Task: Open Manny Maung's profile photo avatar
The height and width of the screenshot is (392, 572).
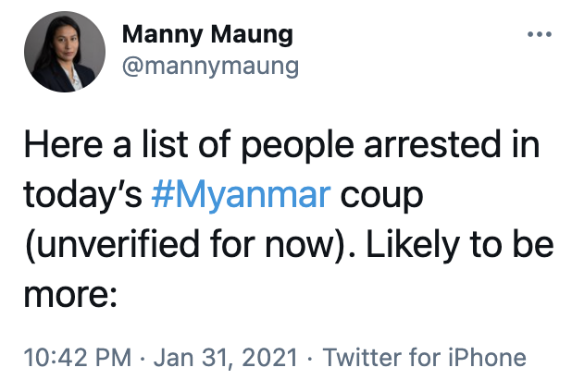Action: [65, 52]
